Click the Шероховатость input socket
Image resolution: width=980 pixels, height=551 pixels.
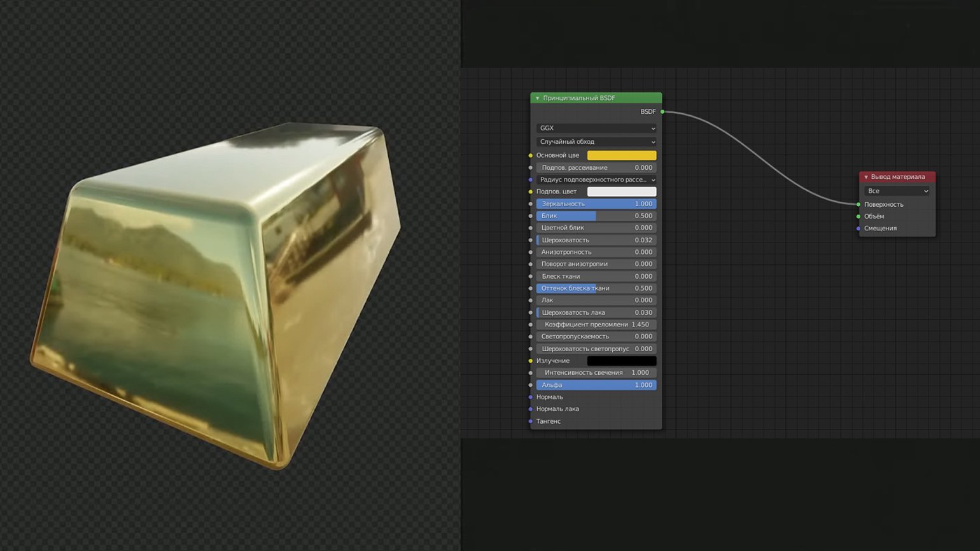[x=531, y=240]
